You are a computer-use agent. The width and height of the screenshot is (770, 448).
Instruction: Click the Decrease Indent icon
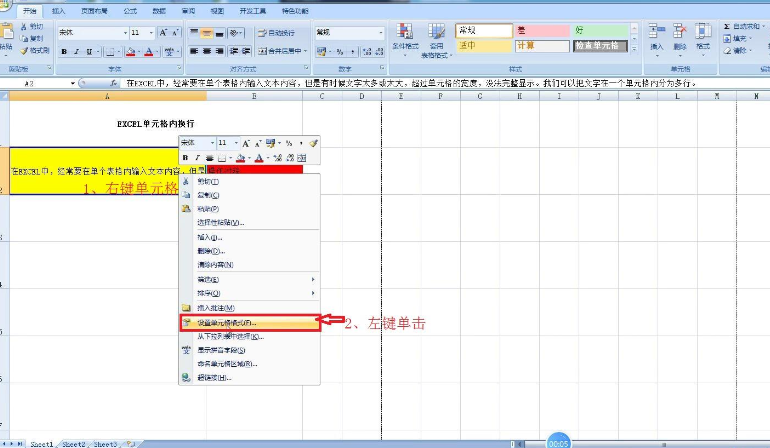[x=234, y=51]
